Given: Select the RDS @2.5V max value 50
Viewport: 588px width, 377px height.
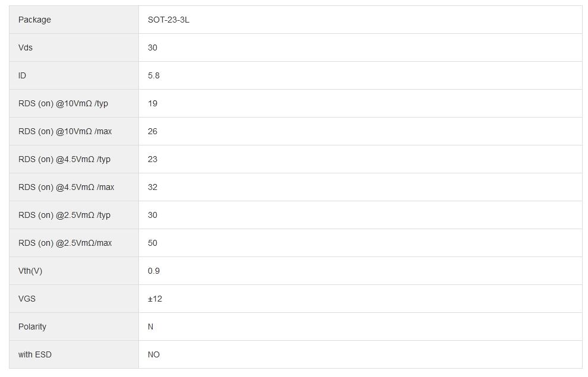Looking at the screenshot, I should pyautogui.click(x=153, y=243).
